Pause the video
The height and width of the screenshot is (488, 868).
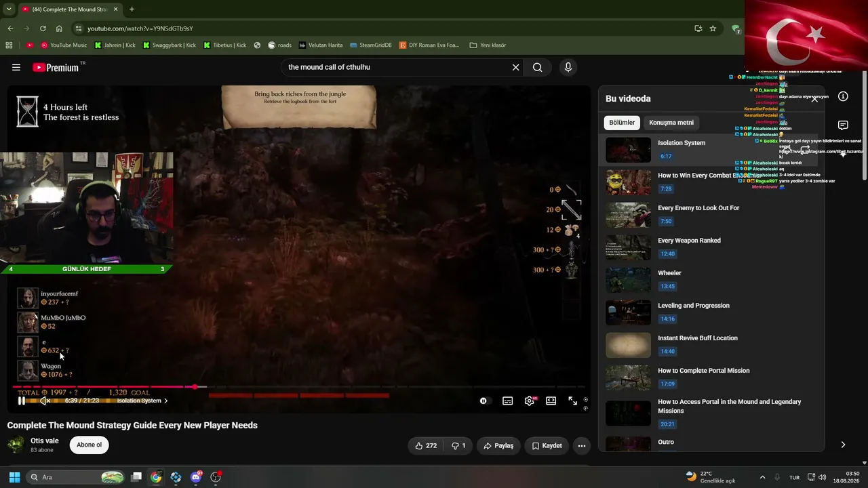[22, 401]
